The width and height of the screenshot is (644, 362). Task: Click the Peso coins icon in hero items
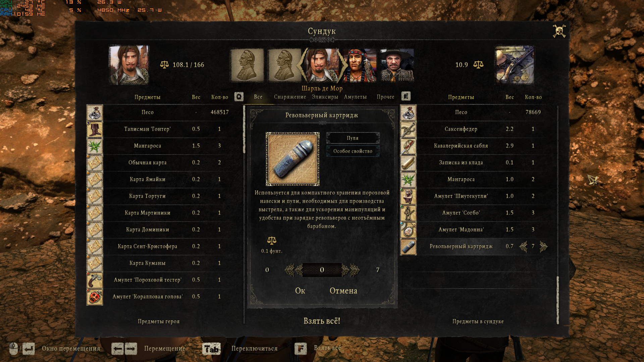click(95, 113)
